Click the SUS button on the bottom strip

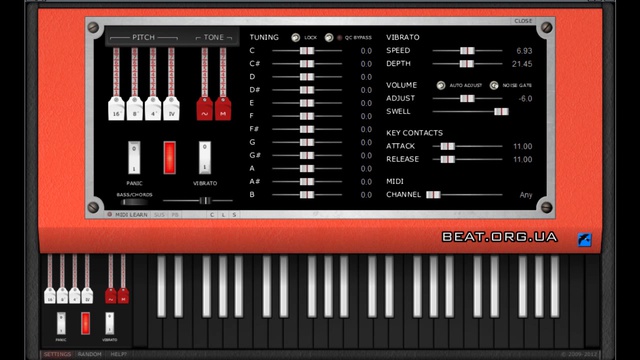click(x=160, y=215)
